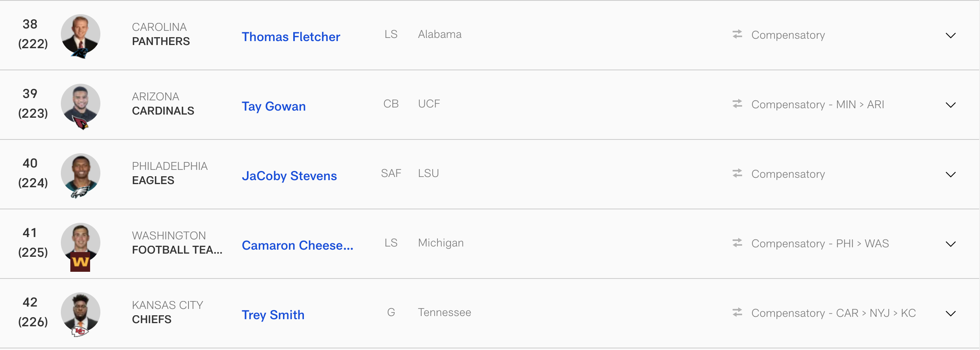980x350 pixels.
Task: Click Thomas Fletcher's Panthers headshot
Action: click(81, 36)
